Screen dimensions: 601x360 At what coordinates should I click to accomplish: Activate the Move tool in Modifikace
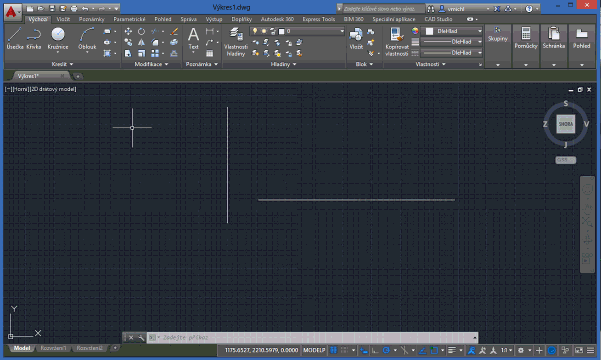point(128,31)
